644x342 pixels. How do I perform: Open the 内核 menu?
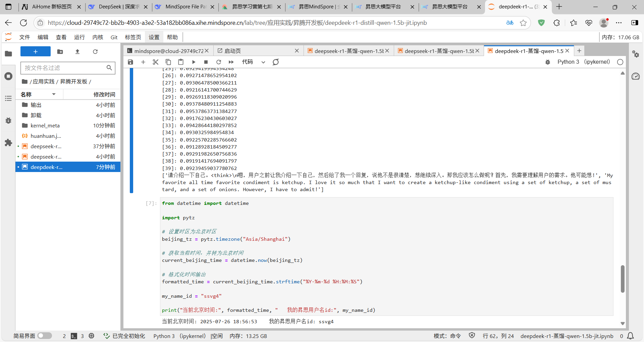[x=98, y=37]
